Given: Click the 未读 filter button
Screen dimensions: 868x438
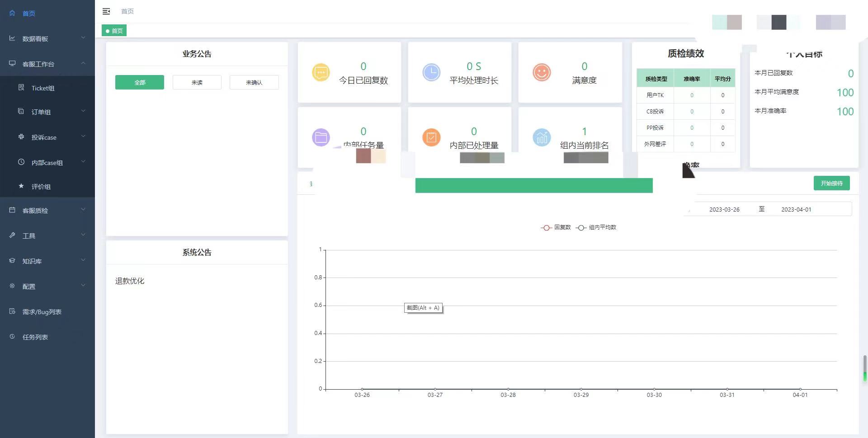Looking at the screenshot, I should (x=197, y=82).
